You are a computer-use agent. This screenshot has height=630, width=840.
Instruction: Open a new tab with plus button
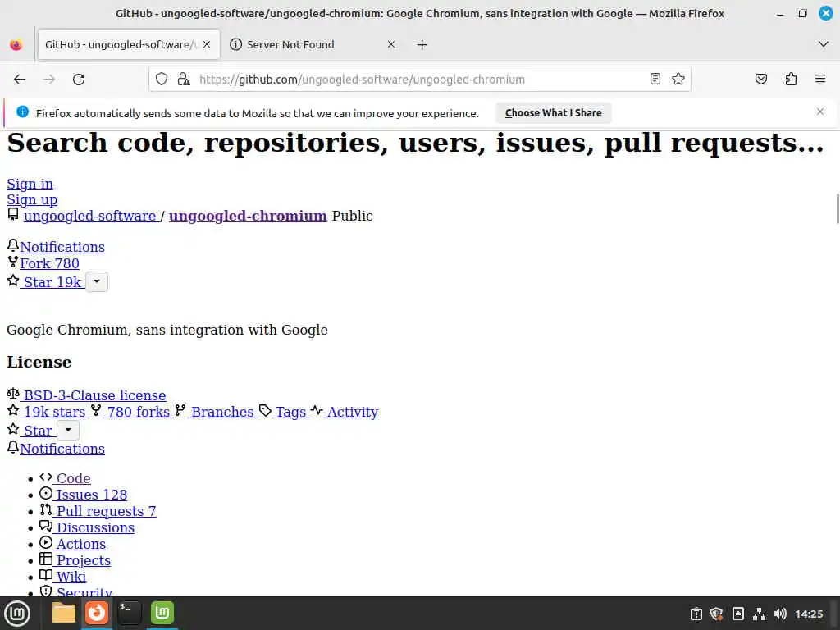click(x=422, y=45)
